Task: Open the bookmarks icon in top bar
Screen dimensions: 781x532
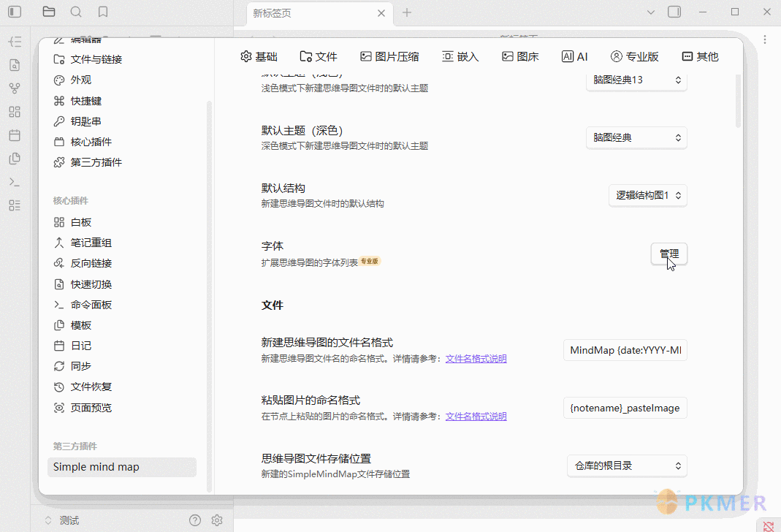Action: click(102, 12)
